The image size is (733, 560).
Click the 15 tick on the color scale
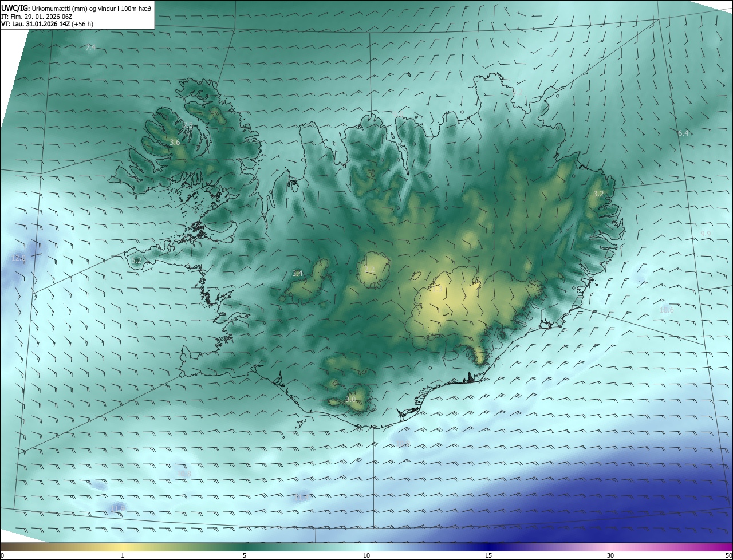point(488,555)
